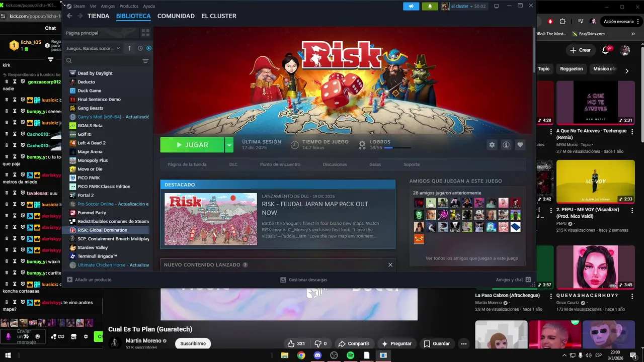Open Spotify from the taskbar

tap(350, 355)
